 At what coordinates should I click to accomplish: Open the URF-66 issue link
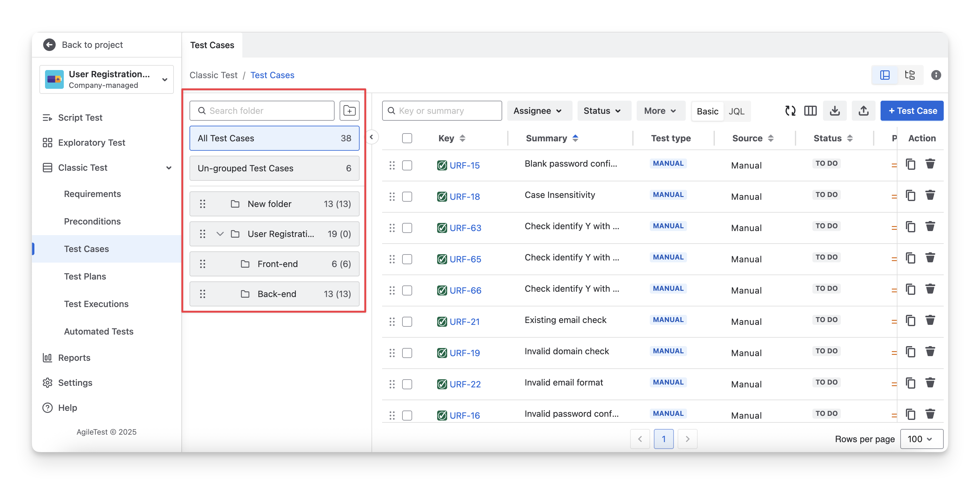click(x=465, y=290)
